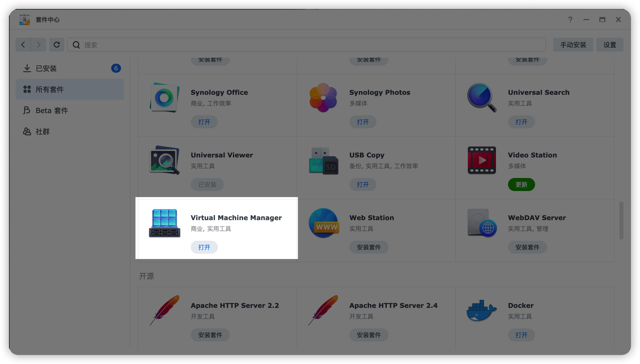Click 更新 to update Video Station
This screenshot has width=640, height=364.
point(522,185)
